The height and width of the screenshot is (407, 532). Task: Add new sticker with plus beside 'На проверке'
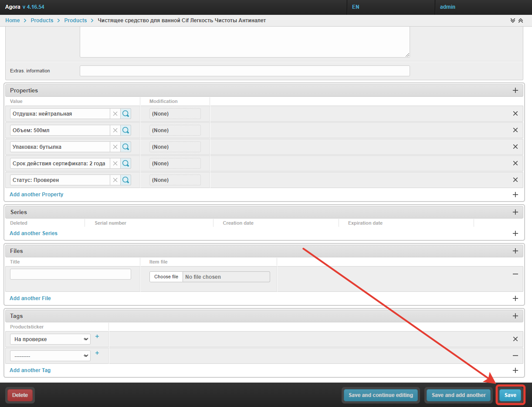point(97,337)
